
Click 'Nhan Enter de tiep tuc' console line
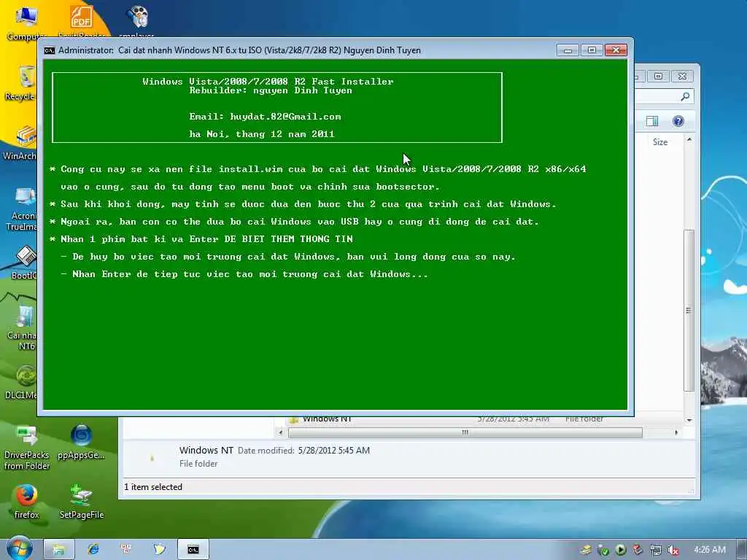click(244, 274)
